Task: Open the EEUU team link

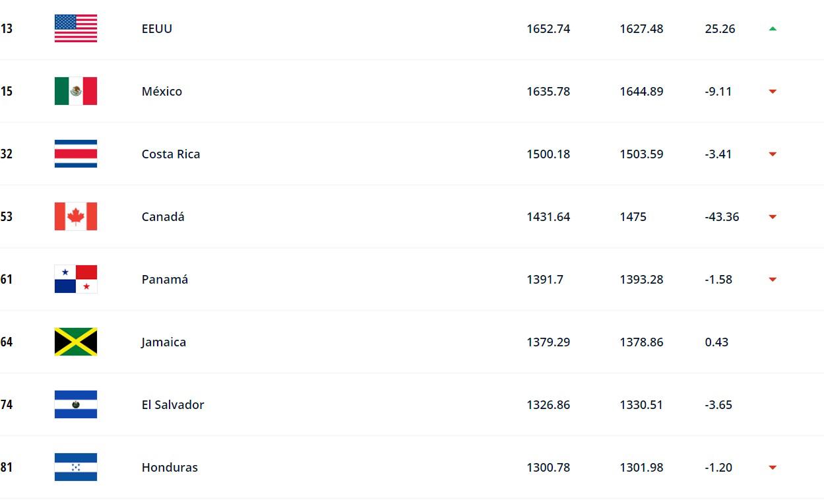Action: click(x=157, y=29)
